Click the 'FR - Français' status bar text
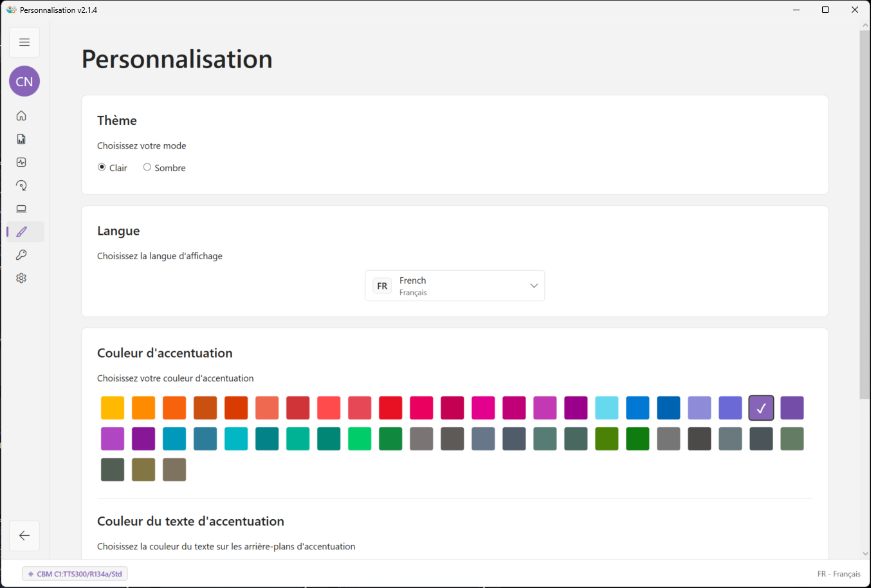Viewport: 871px width, 588px height. 839,574
